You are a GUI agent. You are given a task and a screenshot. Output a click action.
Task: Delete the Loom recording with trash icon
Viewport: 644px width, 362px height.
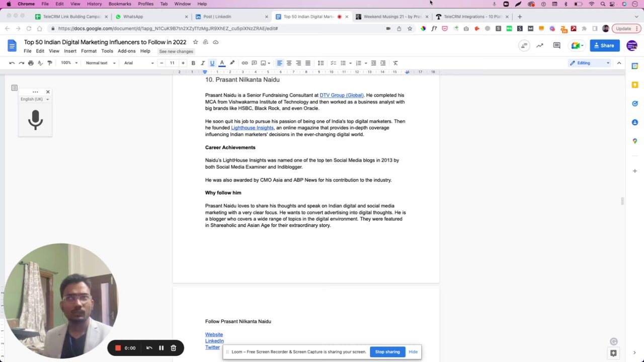coord(173,348)
